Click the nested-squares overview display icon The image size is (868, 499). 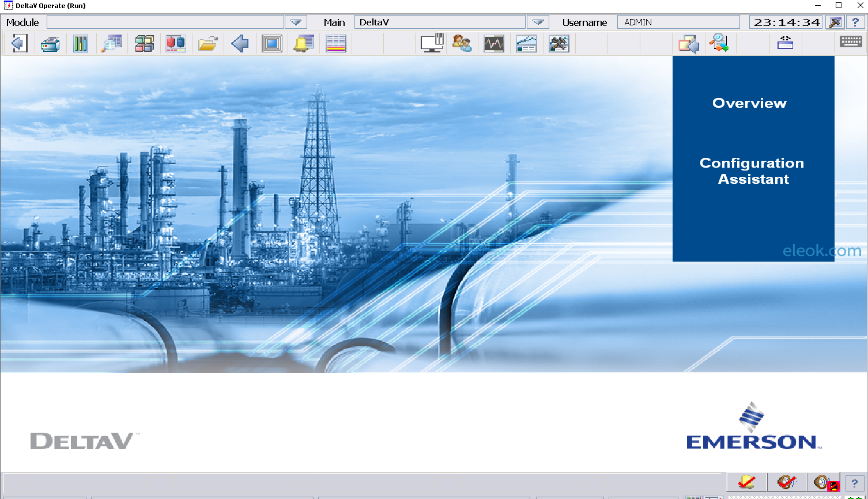click(272, 43)
